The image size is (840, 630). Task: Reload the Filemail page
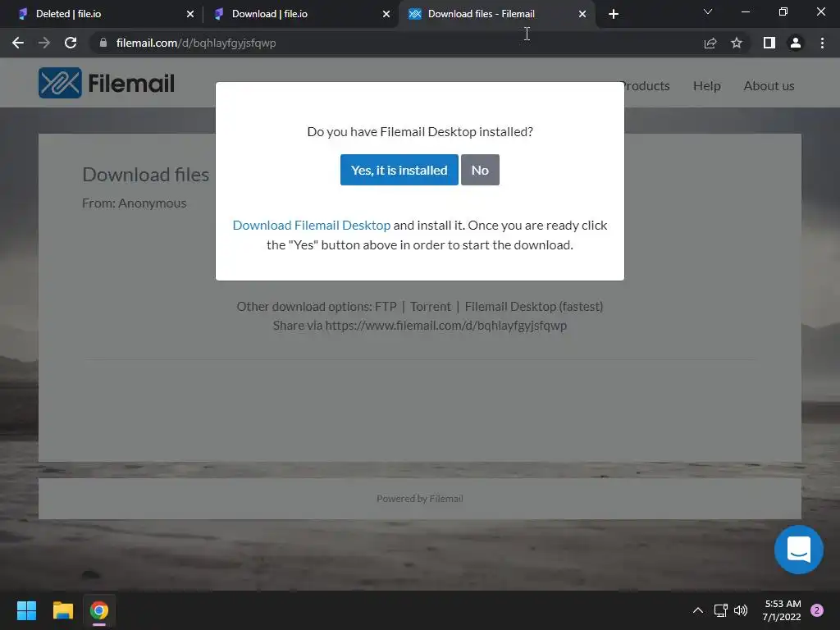(71, 43)
